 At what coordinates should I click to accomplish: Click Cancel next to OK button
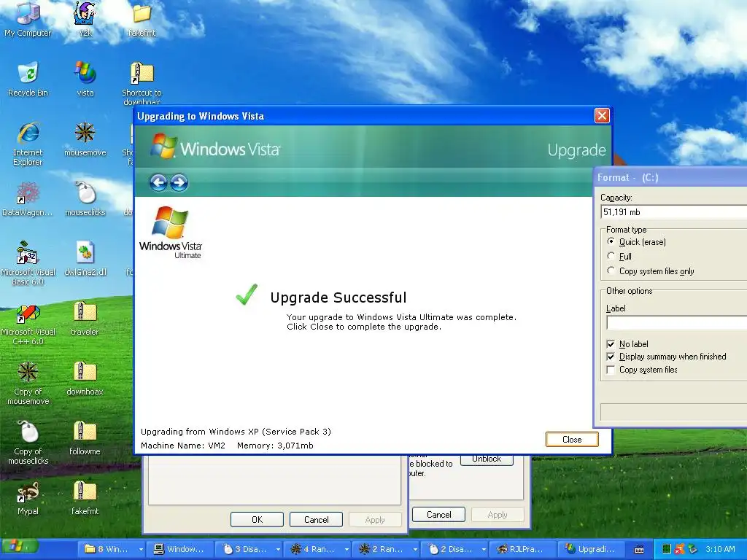[x=316, y=519]
